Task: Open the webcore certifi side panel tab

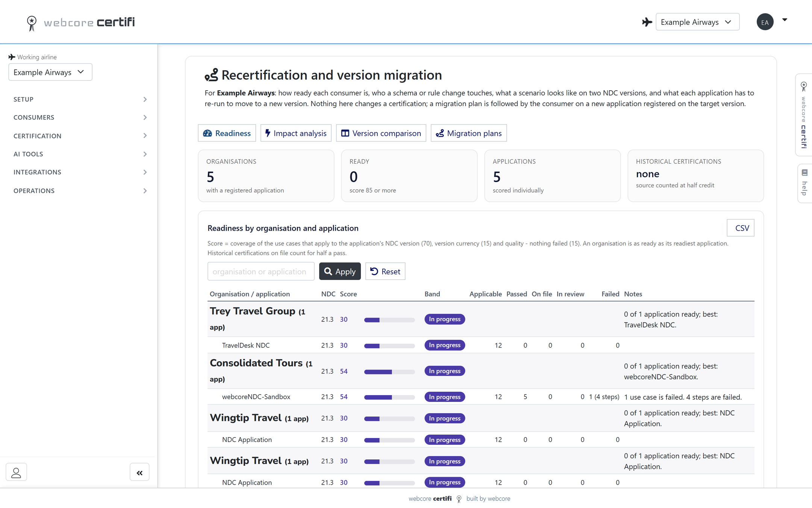Action: [804, 115]
